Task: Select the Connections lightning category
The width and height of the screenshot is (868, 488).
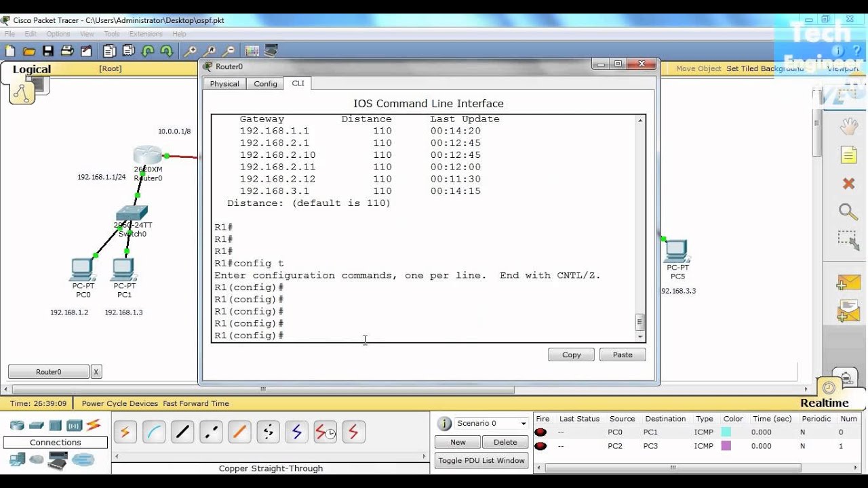Action: (x=94, y=426)
